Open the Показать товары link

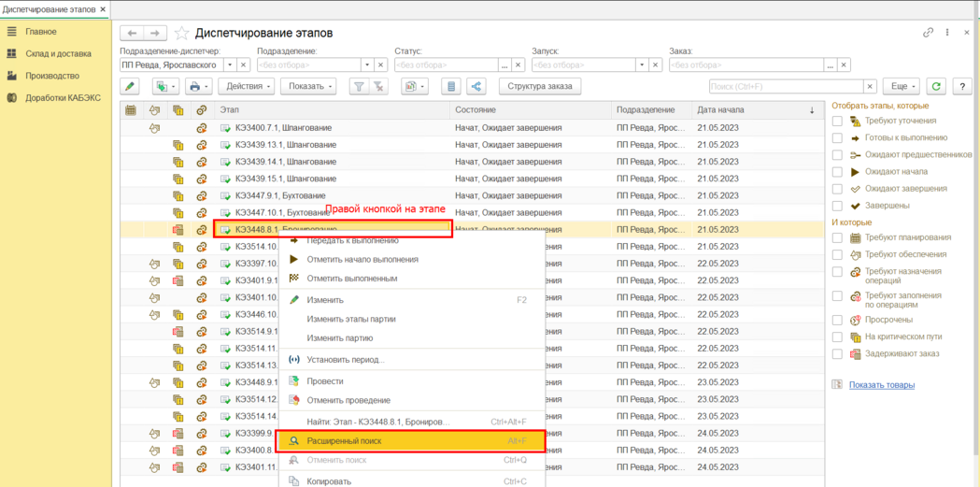(882, 385)
